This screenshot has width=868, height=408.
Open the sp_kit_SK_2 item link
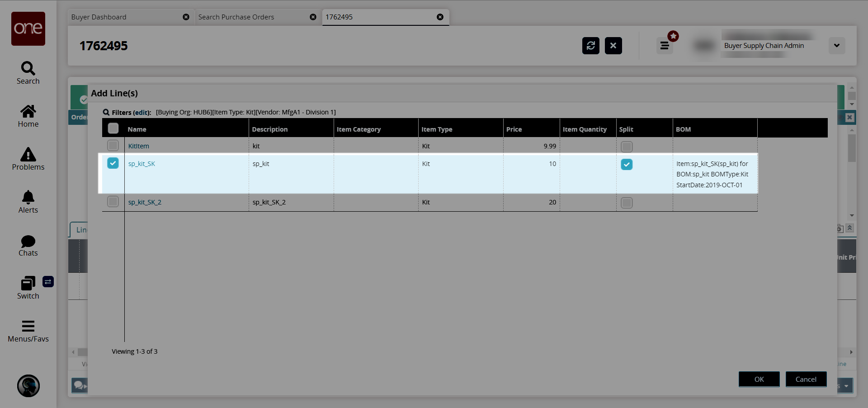point(145,202)
